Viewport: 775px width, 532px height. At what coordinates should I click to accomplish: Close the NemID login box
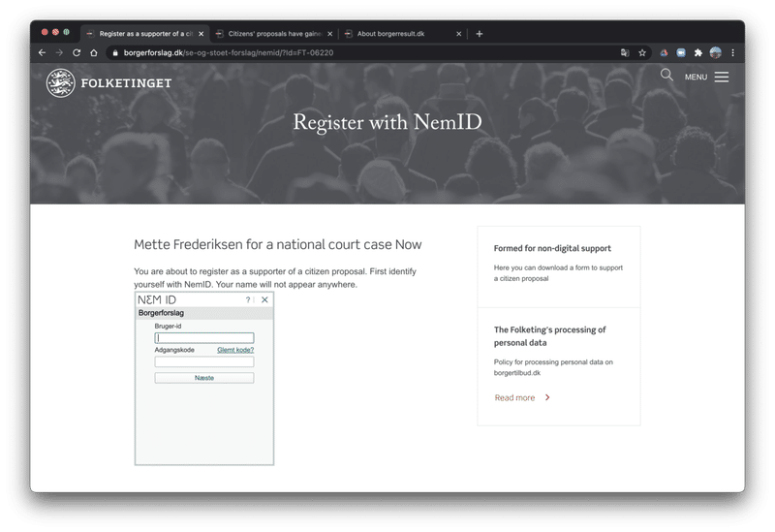click(x=264, y=299)
